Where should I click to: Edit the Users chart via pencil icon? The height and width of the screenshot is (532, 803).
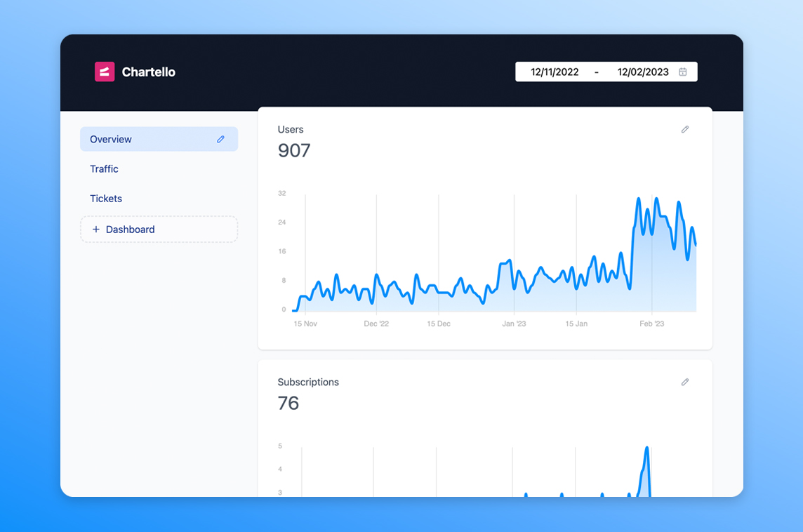(685, 129)
